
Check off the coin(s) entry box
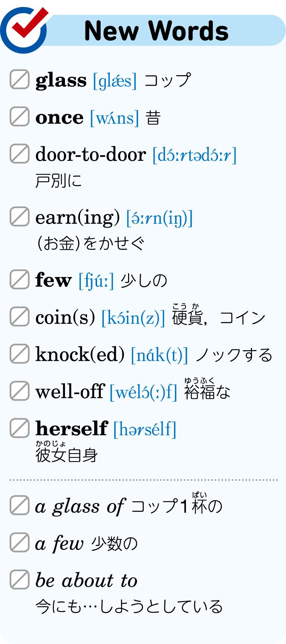tap(19, 316)
